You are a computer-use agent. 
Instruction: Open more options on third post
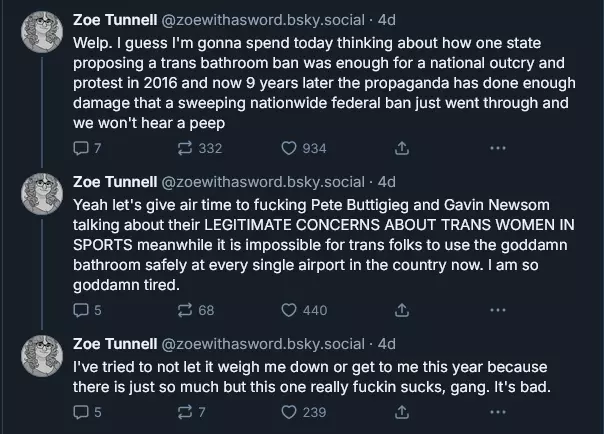point(497,411)
